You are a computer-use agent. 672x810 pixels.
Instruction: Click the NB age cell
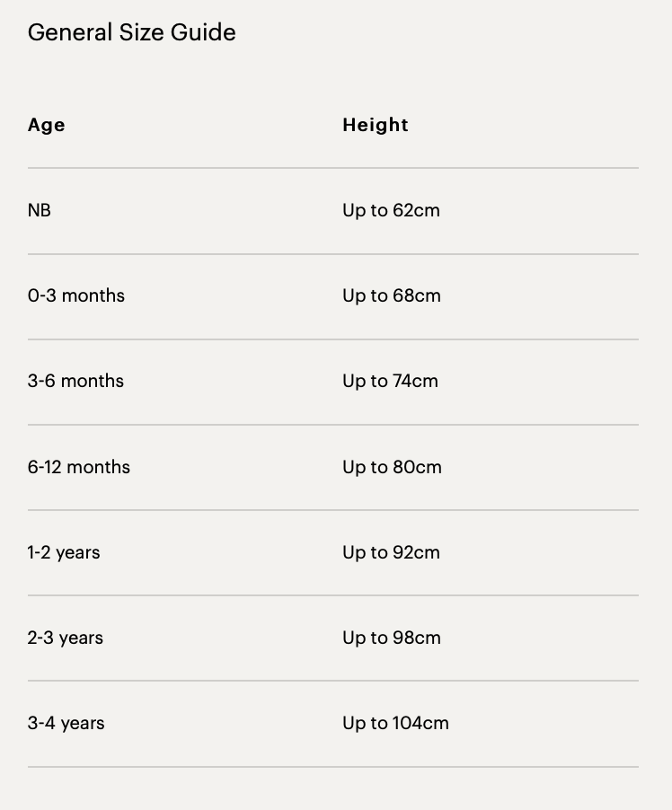(x=40, y=210)
